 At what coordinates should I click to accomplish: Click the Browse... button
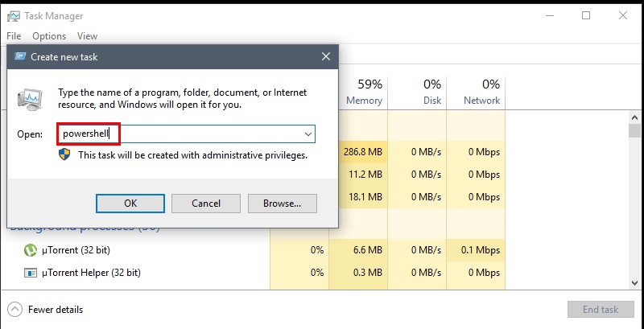283,204
